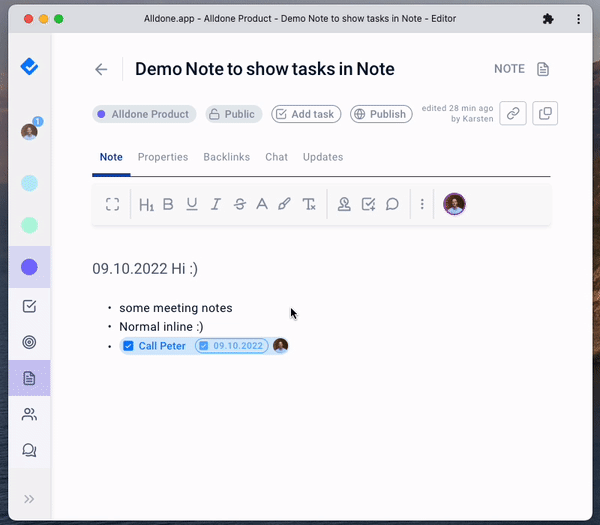Toggle italic formatting

tap(216, 204)
